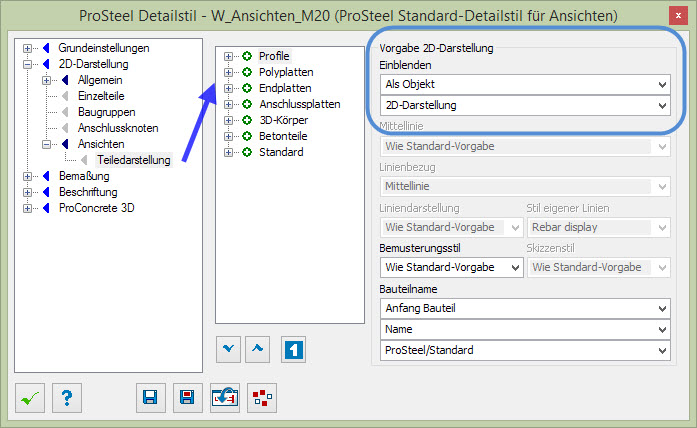Close the ProSteel Detailstil dialog
Viewport: 697px width, 428px height.
(678, 16)
